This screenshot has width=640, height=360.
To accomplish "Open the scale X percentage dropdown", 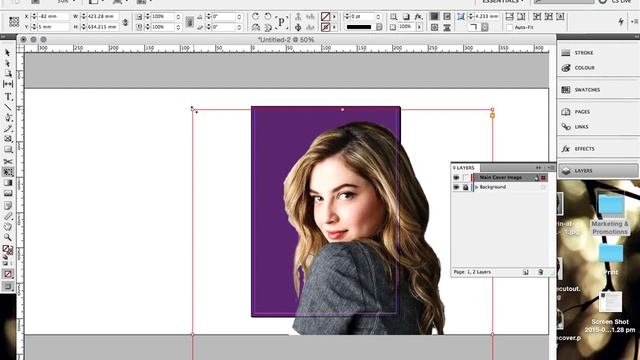I will [178, 17].
